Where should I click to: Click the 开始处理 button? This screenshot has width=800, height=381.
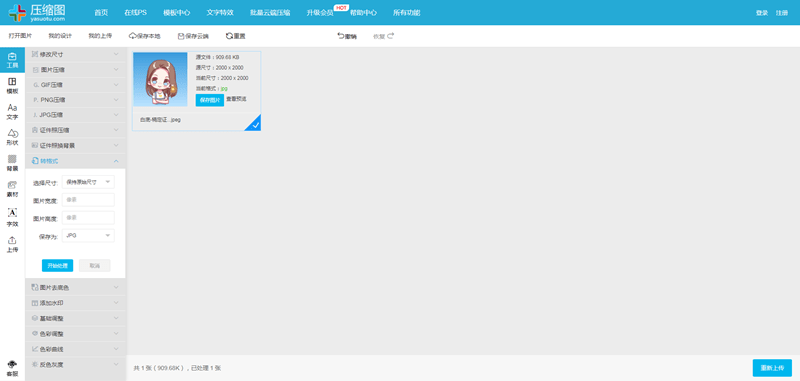(57, 266)
